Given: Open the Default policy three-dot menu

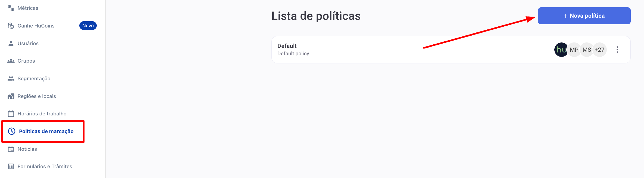Looking at the screenshot, I should (x=617, y=50).
